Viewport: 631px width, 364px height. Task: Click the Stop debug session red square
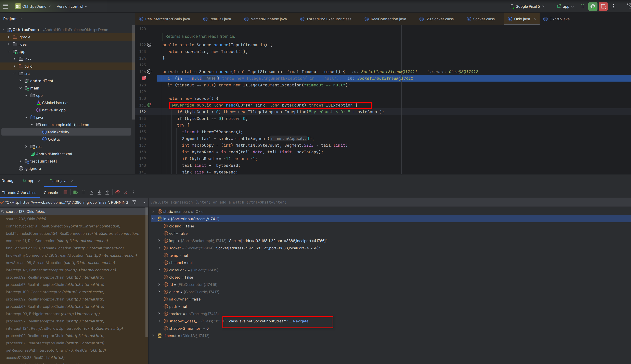point(65,193)
